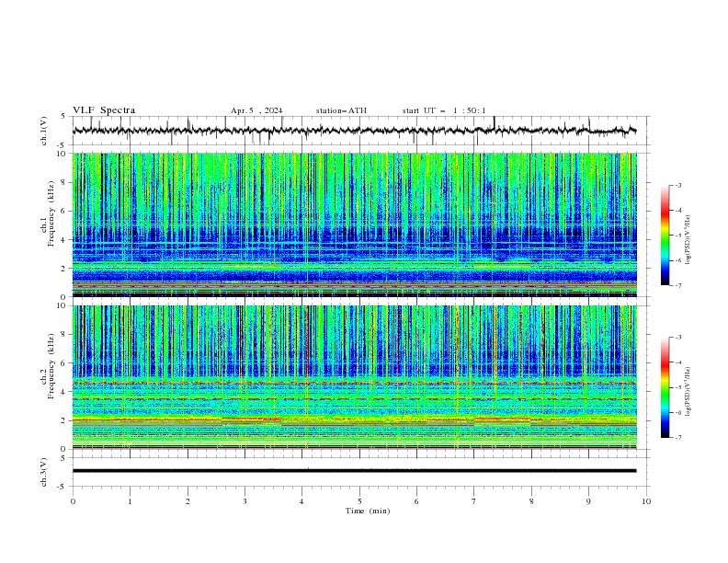Click the ch.1 'Frequency (kHz)' axis label
Viewport: 728px width, 563px height.
(x=51, y=214)
